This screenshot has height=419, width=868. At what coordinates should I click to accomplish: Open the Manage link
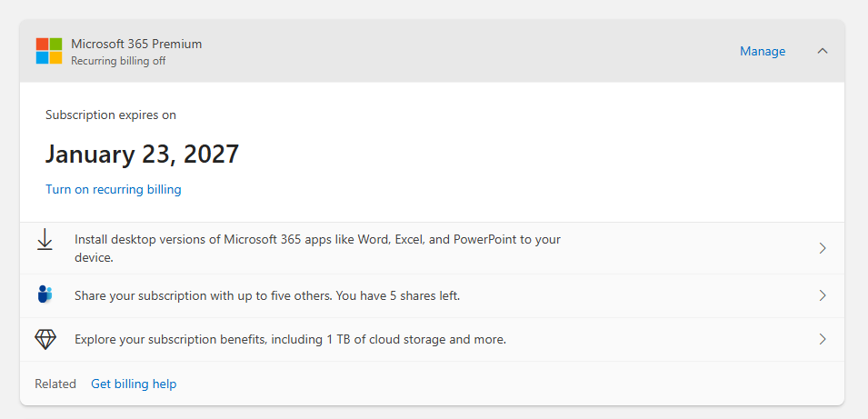[762, 51]
